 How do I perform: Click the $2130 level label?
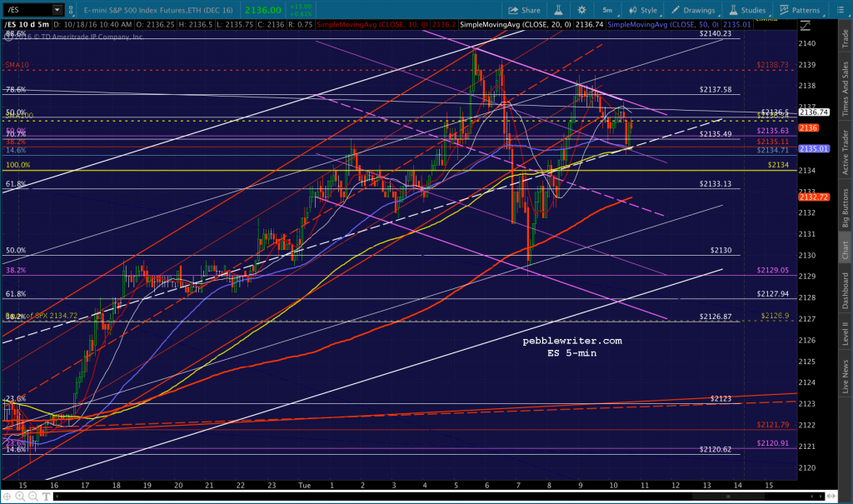click(721, 251)
